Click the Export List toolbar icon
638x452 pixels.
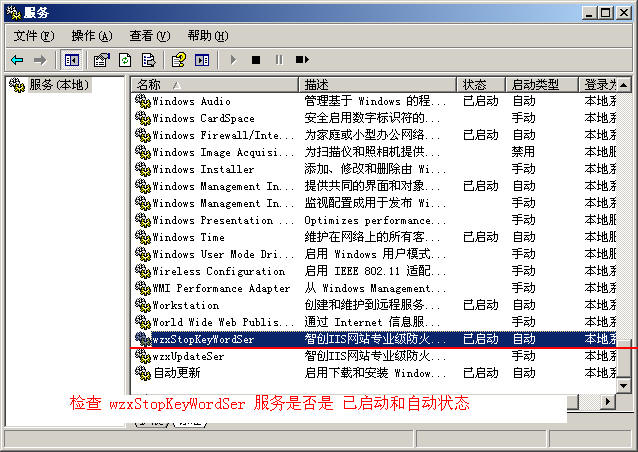[149, 60]
